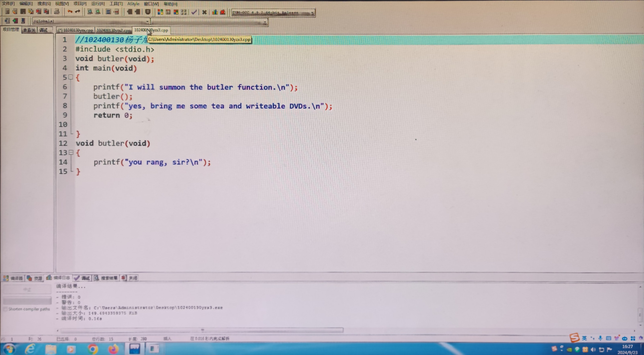
Task: Open the (globals) scope dropdown
Action: click(x=91, y=21)
